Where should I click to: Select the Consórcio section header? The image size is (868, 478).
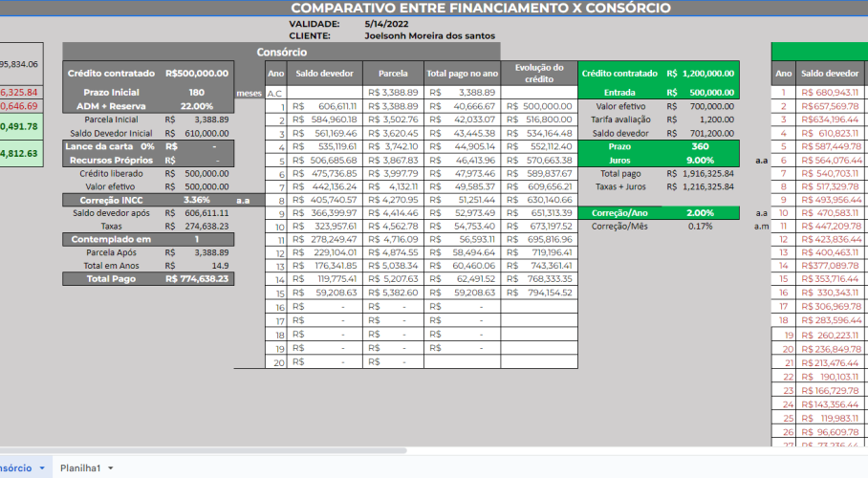(x=282, y=52)
